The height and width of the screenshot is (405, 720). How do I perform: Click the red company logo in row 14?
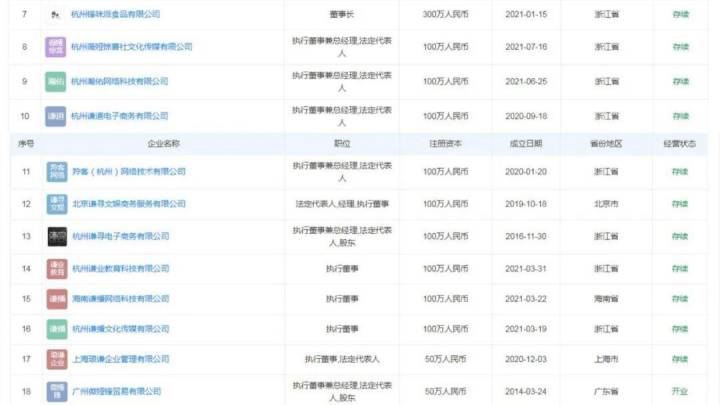tap(57, 269)
